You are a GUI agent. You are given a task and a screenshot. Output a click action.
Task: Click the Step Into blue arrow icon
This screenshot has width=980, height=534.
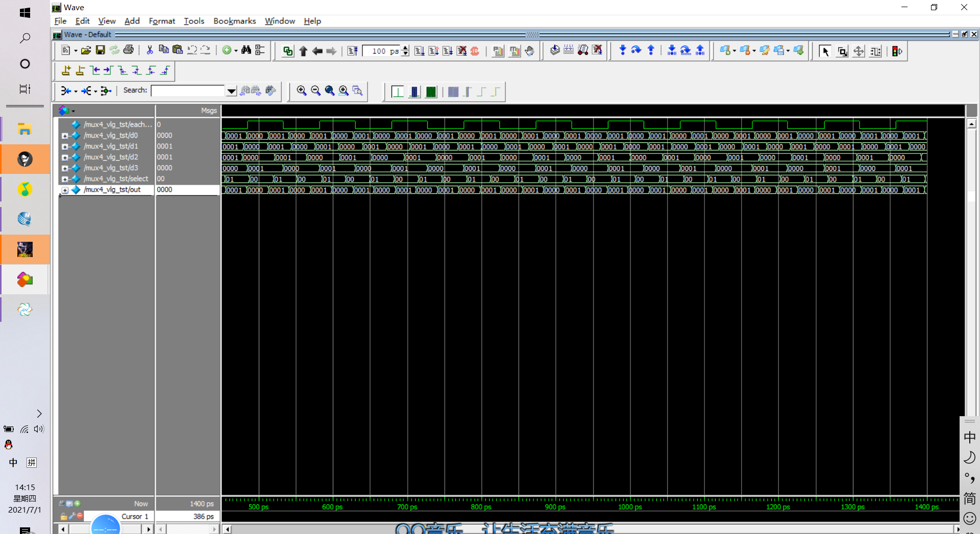point(622,50)
